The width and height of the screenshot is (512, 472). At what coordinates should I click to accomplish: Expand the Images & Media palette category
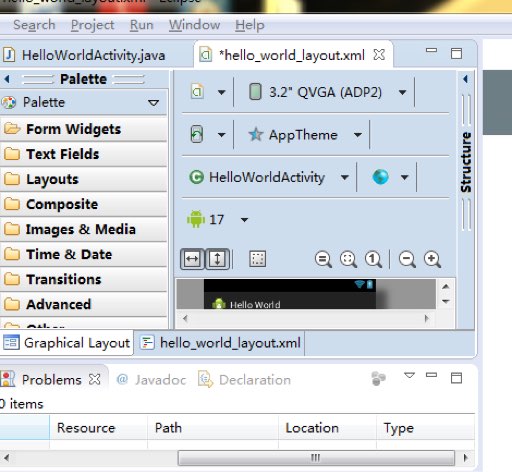point(83,229)
